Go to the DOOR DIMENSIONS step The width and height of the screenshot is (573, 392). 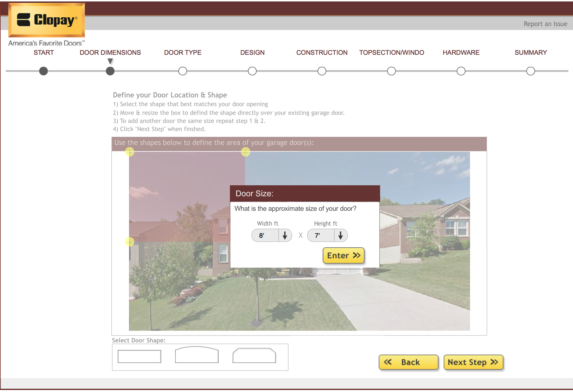point(110,52)
